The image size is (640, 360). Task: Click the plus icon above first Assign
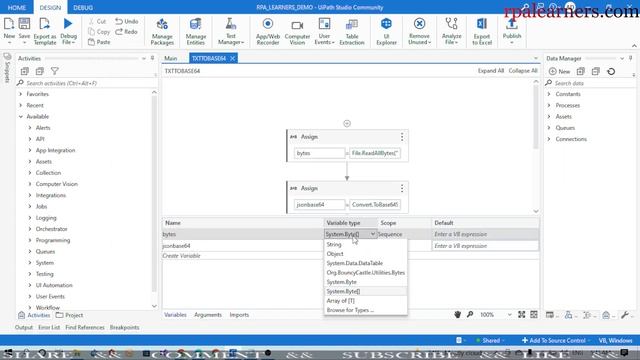(x=347, y=123)
